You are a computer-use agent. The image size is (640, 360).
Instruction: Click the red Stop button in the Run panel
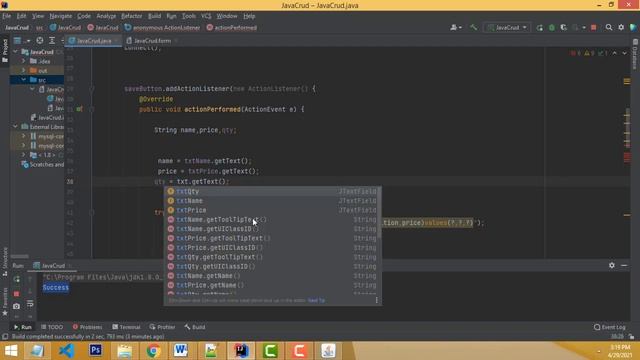pos(16,293)
